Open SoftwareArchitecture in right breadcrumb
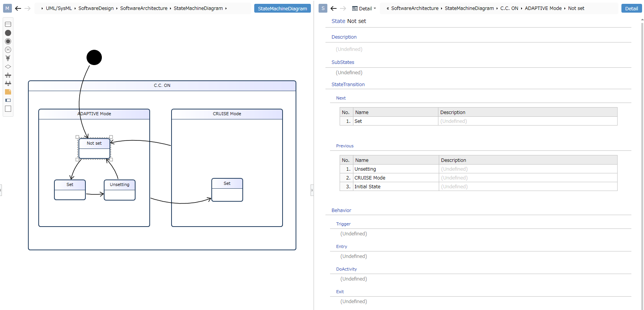 point(415,8)
